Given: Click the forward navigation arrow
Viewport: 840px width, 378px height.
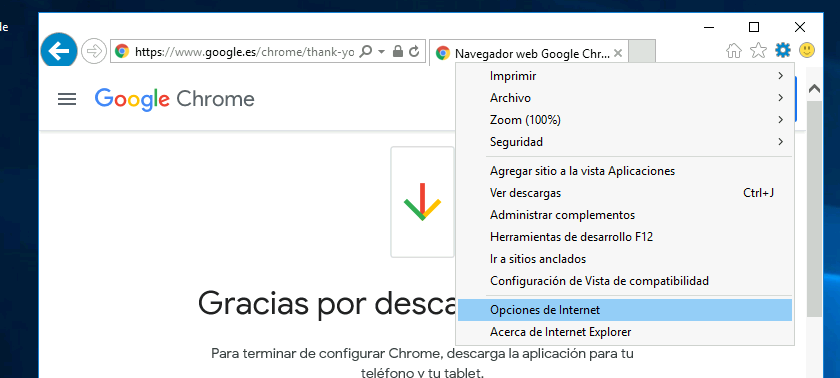Looking at the screenshot, I should point(94,51).
